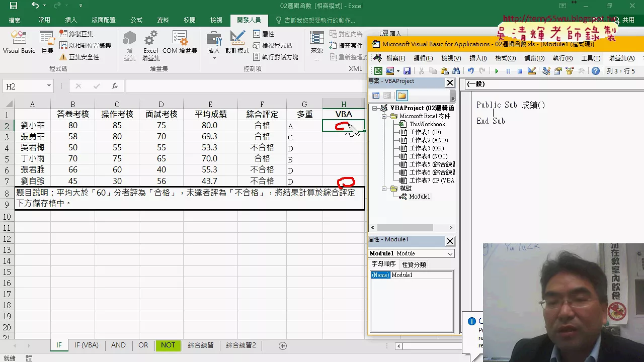This screenshot has height=362, width=644.
Task: Switch to AND sheet tab
Action: 118,345
